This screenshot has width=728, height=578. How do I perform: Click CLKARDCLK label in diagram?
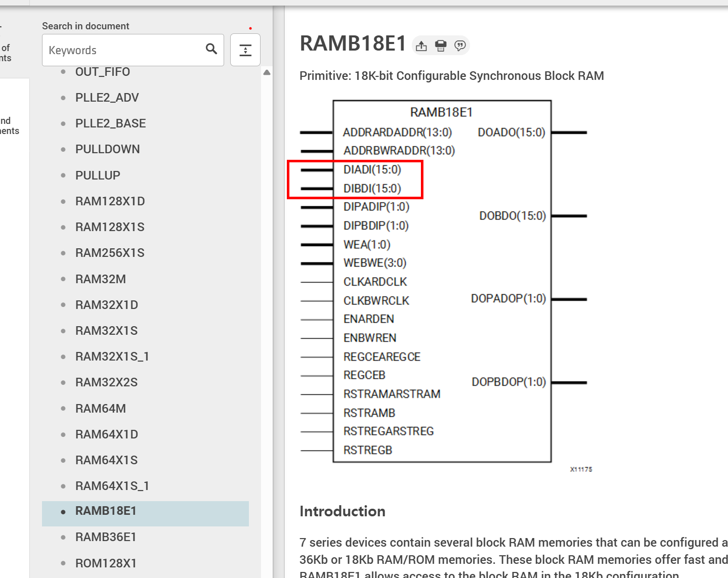coord(375,282)
